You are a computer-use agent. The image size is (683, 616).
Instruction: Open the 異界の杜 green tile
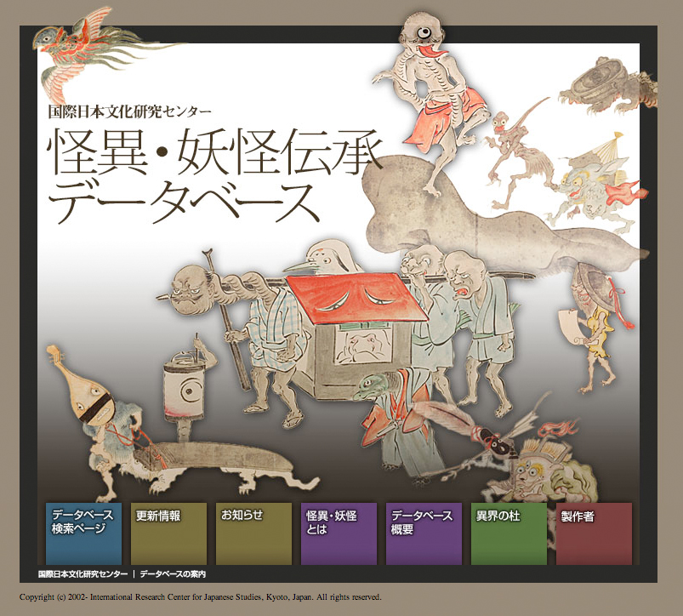[x=509, y=533]
